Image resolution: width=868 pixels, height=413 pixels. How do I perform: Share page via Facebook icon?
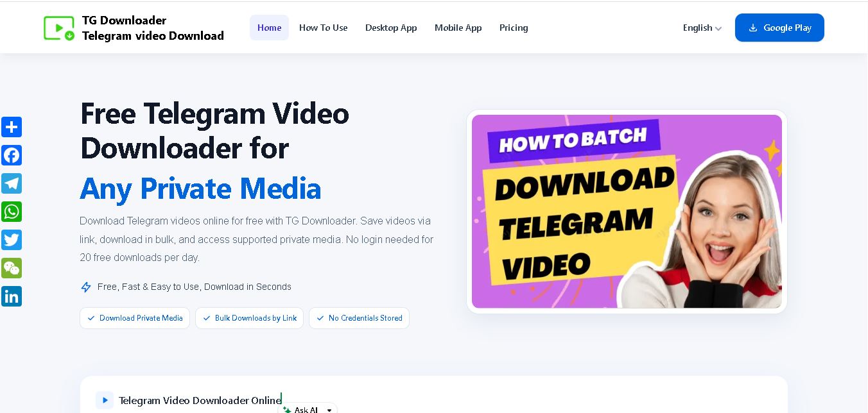[x=12, y=155]
